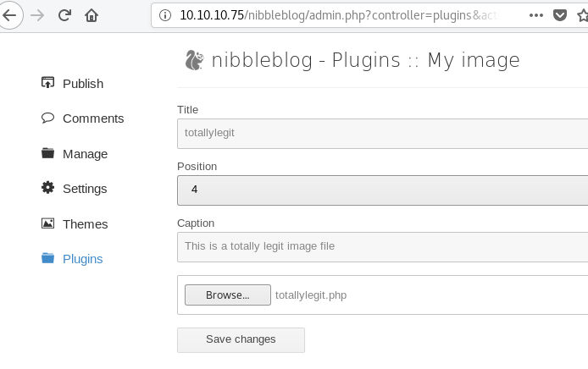The image size is (588, 369).
Task: Click into the Title text field
Action: click(x=382, y=132)
